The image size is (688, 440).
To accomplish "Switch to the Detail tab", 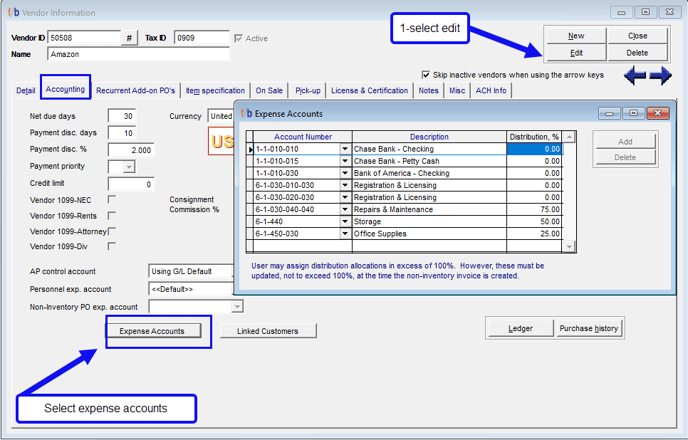I will click(x=25, y=90).
